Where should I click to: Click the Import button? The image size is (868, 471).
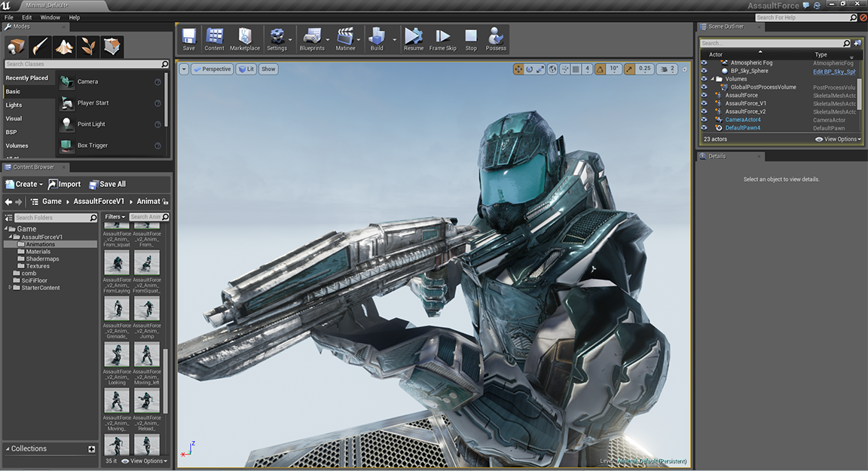pyautogui.click(x=64, y=185)
